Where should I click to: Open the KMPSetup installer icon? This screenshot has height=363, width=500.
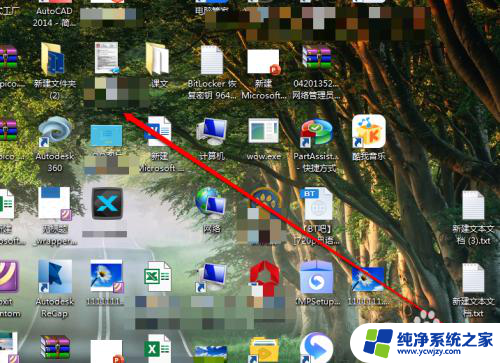coord(317,277)
